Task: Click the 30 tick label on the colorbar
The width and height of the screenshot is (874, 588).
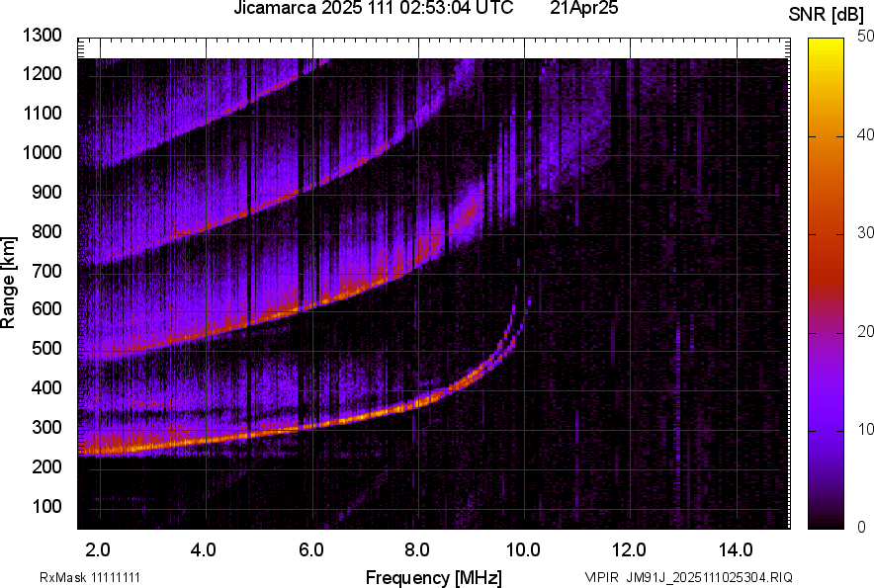Action: pyautogui.click(x=866, y=233)
